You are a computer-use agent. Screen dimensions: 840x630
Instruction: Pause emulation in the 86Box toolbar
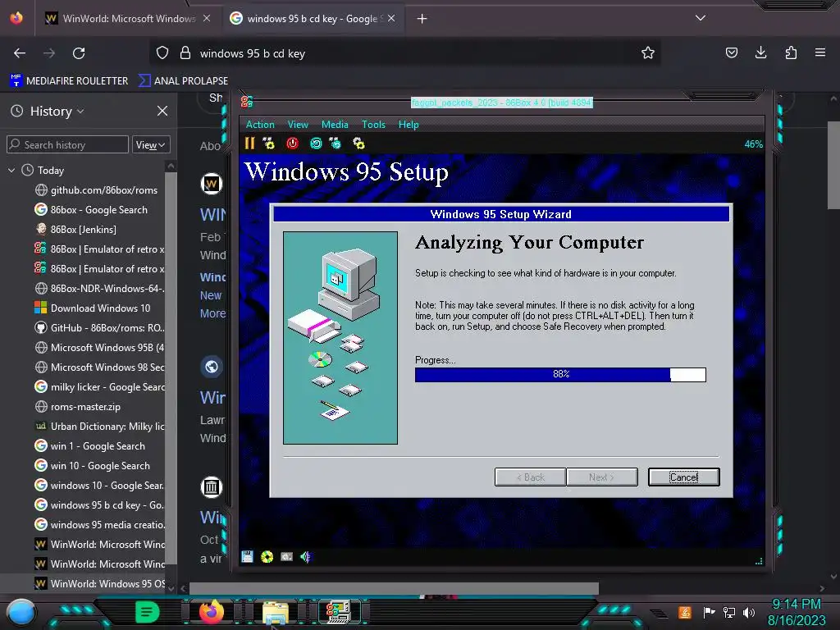coord(249,143)
